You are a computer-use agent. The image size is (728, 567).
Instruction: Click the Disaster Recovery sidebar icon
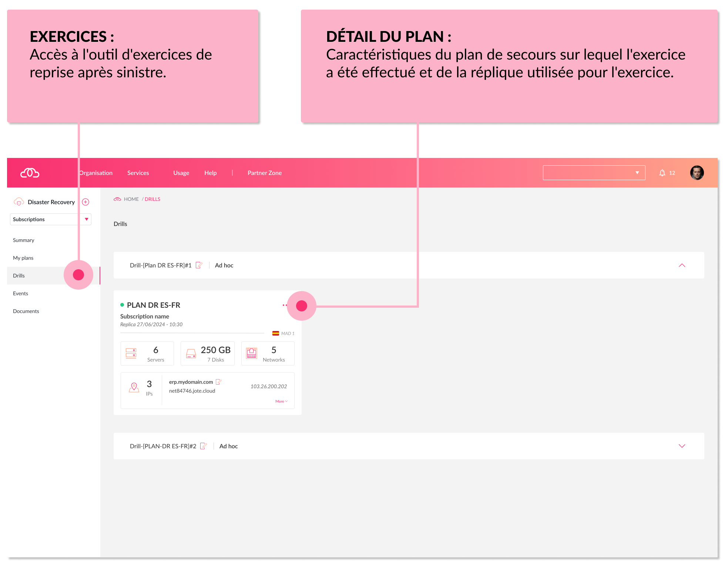coord(18,202)
